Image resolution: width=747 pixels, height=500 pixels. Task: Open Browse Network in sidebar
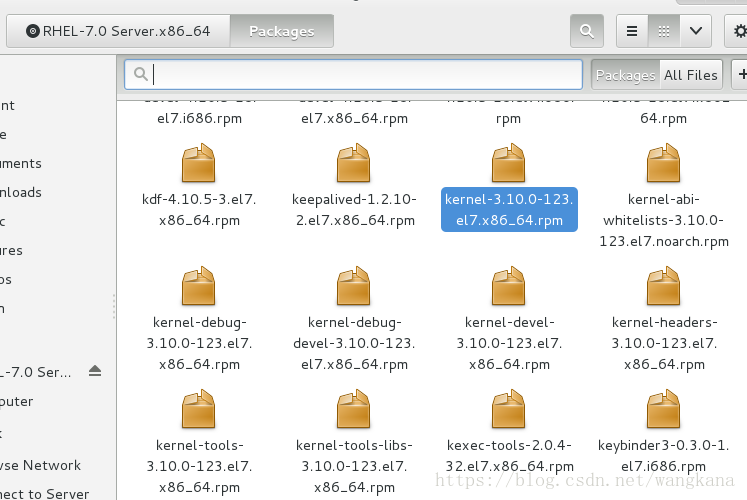click(40, 465)
